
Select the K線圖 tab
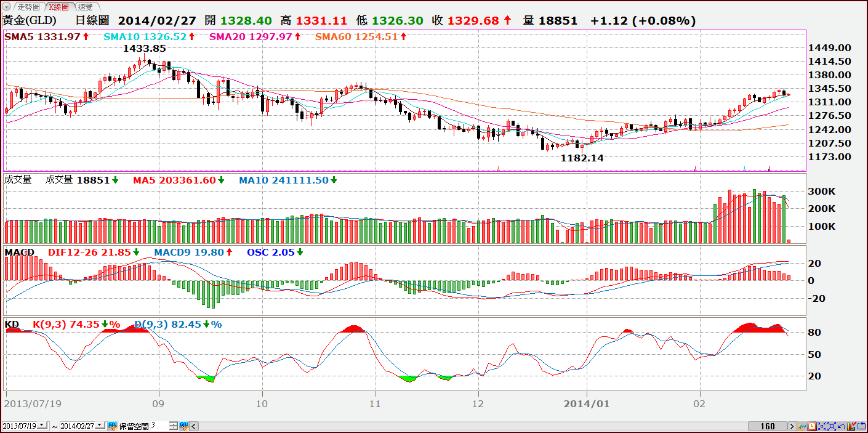coord(59,7)
